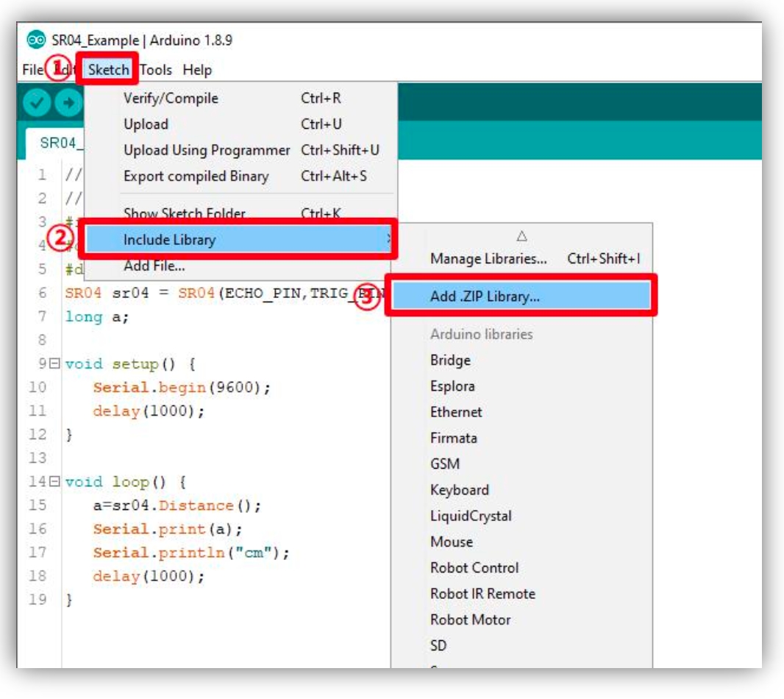Click the scroll-up triangle in library submenu
784x699 pixels.
[x=521, y=236]
